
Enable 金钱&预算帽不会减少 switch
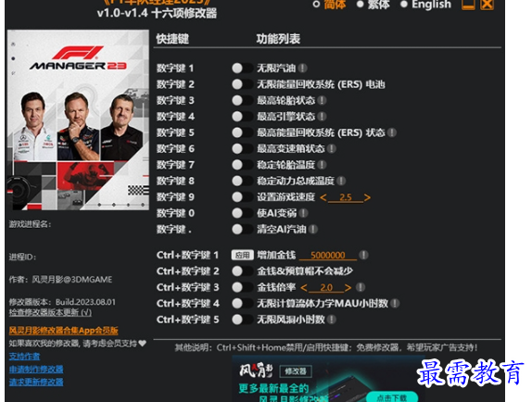[242, 271]
